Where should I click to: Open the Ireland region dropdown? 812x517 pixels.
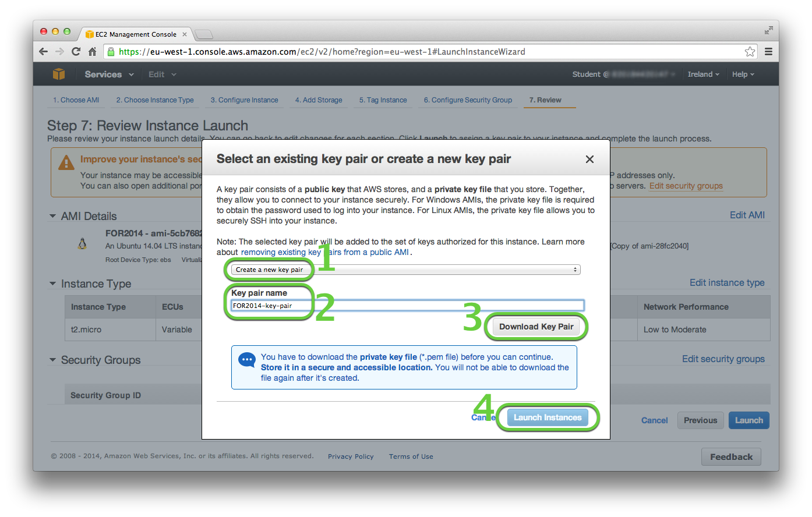point(703,74)
